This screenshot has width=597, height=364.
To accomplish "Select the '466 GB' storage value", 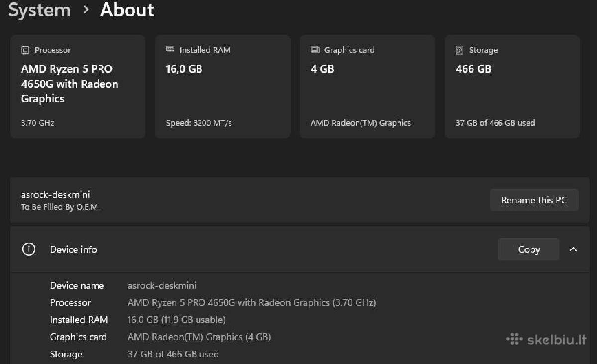I will click(x=473, y=69).
